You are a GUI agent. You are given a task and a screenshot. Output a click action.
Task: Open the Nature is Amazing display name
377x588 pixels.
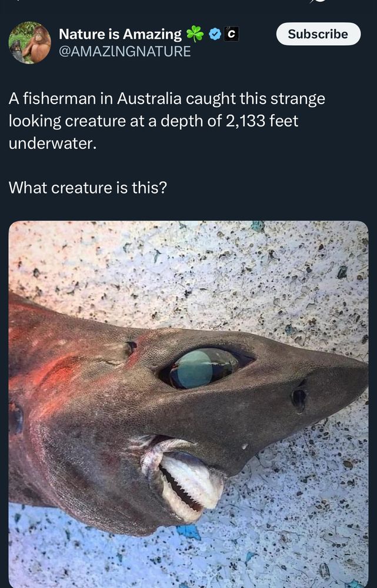click(x=120, y=34)
